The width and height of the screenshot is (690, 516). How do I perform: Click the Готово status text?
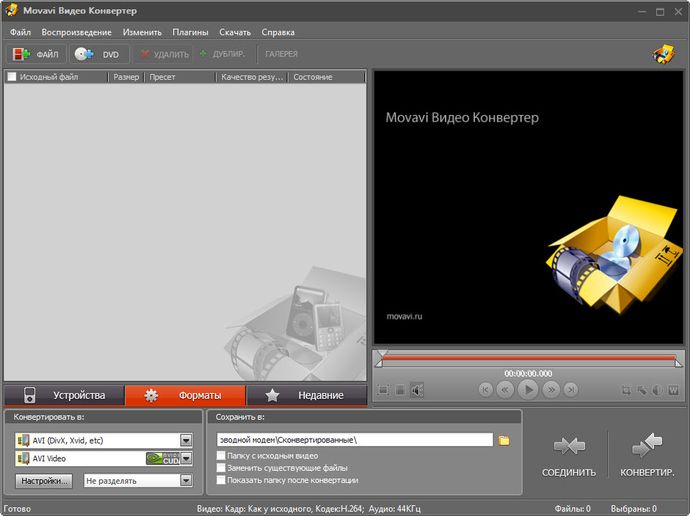pos(18,509)
